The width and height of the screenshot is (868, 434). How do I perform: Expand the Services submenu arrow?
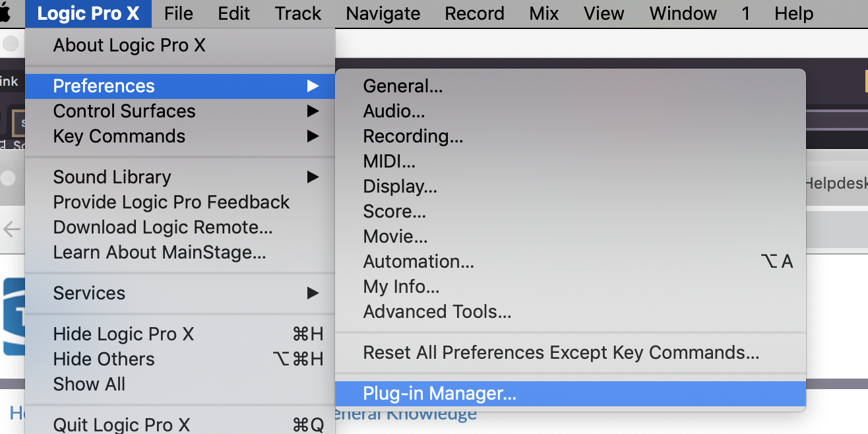pos(313,294)
